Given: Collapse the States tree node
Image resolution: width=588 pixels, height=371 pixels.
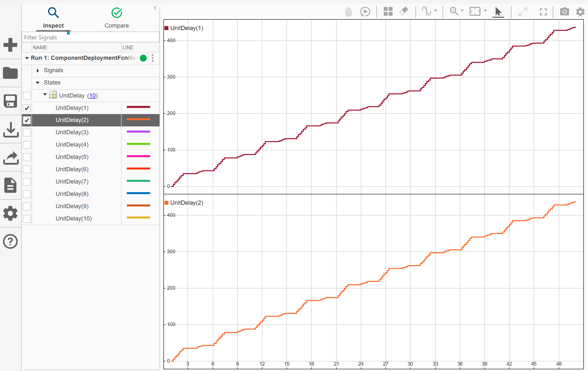Looking at the screenshot, I should click(x=38, y=83).
